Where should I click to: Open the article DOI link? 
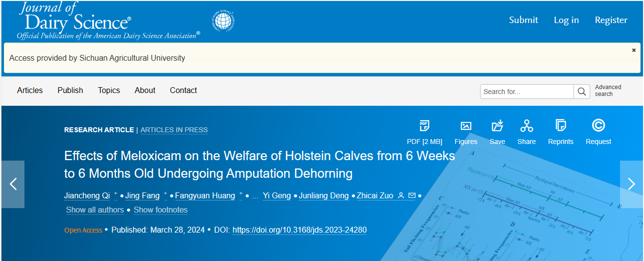click(299, 230)
